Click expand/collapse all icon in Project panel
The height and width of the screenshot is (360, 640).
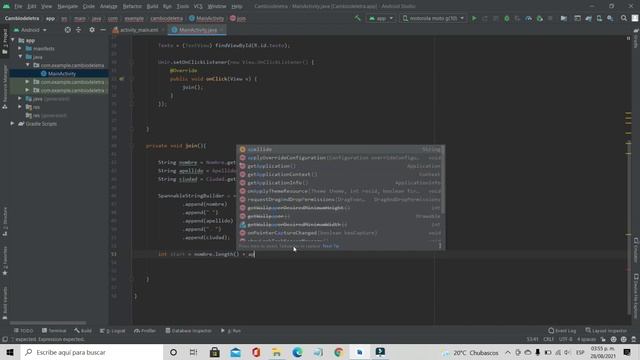tap(78, 30)
